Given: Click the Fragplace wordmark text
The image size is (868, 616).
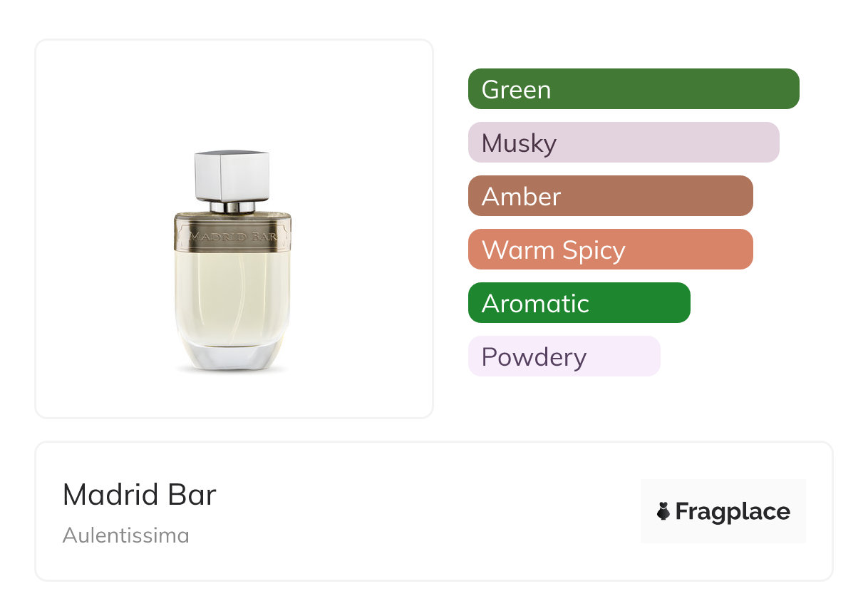Looking at the screenshot, I should click(x=733, y=511).
